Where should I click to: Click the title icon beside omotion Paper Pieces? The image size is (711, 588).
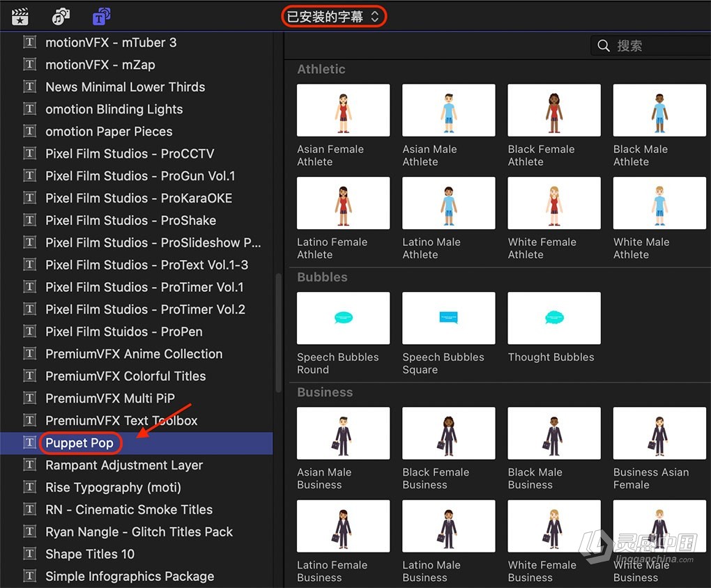(29, 131)
